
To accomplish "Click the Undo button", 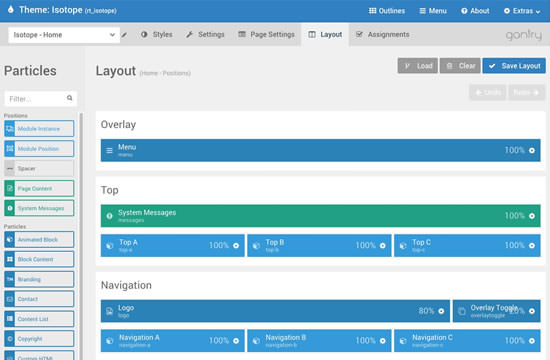I will point(488,92).
